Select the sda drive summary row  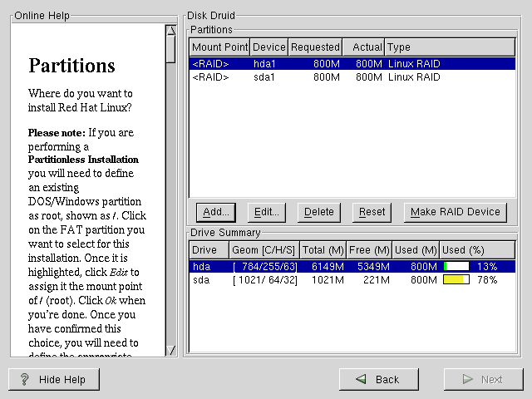tap(316, 279)
